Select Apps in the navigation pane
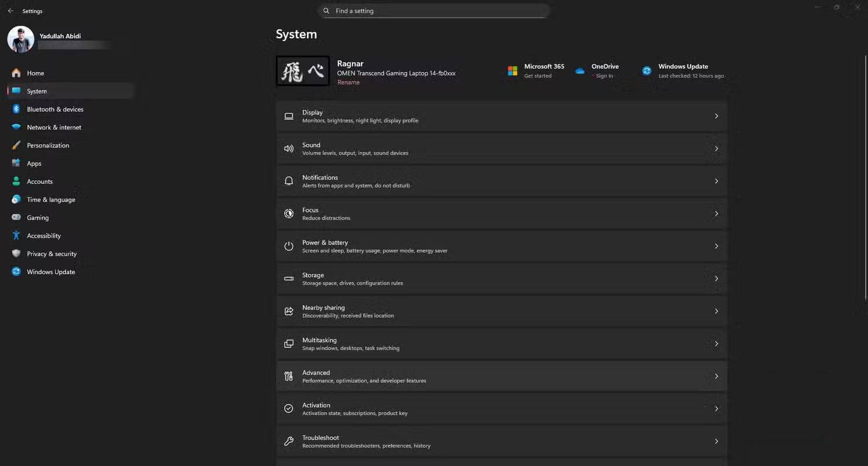Image resolution: width=868 pixels, height=466 pixels. [x=70, y=164]
